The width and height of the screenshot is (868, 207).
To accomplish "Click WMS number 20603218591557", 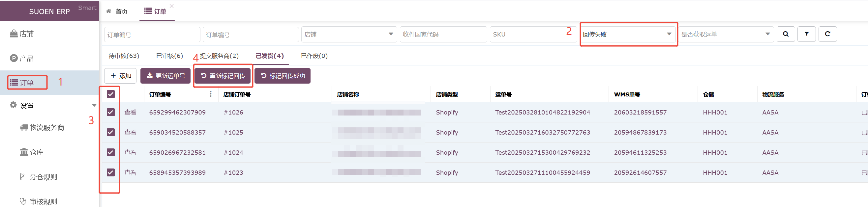I will click(640, 113).
